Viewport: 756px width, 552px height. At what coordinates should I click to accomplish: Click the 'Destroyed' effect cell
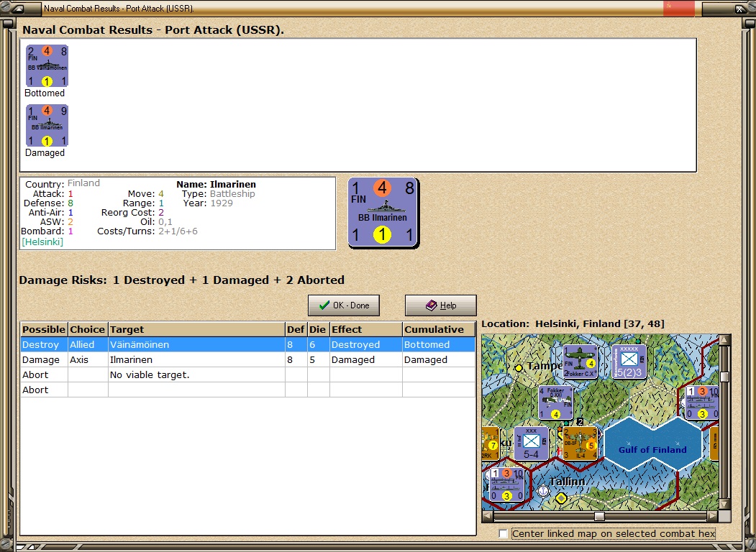366,344
